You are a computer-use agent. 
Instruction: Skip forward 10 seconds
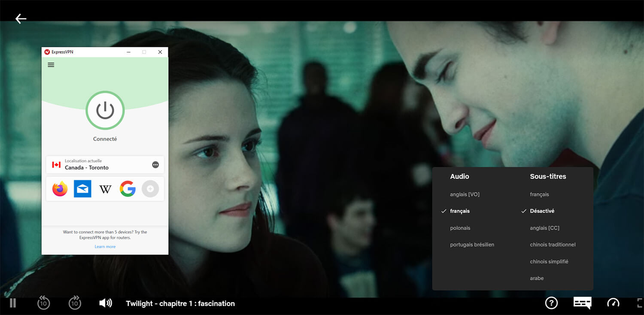click(75, 303)
